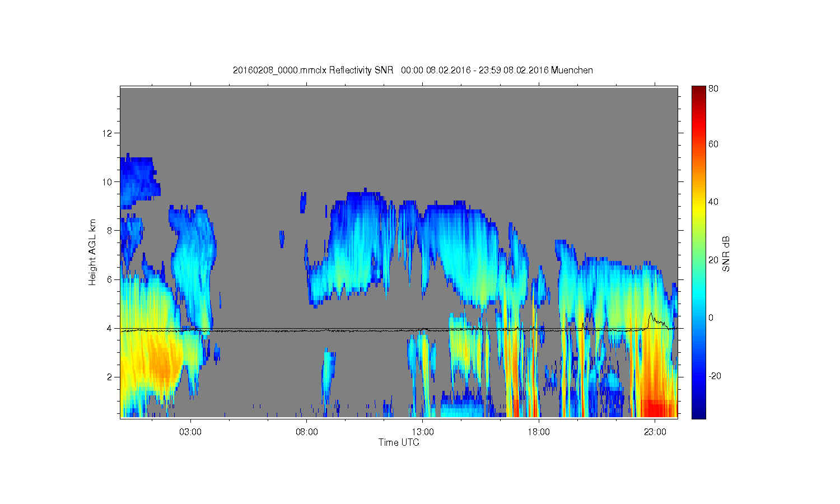The width and height of the screenshot is (840, 504).
Task: Click the 'SNR dB' colorbar label
Action: tap(726, 254)
